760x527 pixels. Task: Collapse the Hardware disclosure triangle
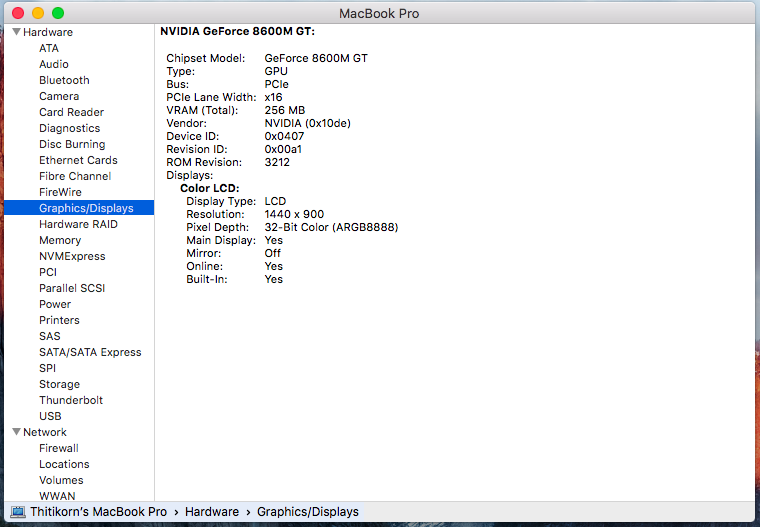[16, 32]
